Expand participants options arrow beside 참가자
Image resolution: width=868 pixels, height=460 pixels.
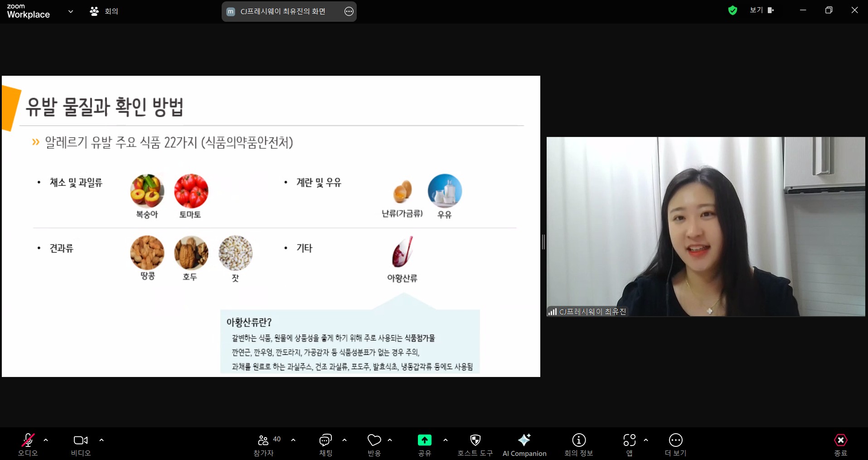click(x=293, y=440)
